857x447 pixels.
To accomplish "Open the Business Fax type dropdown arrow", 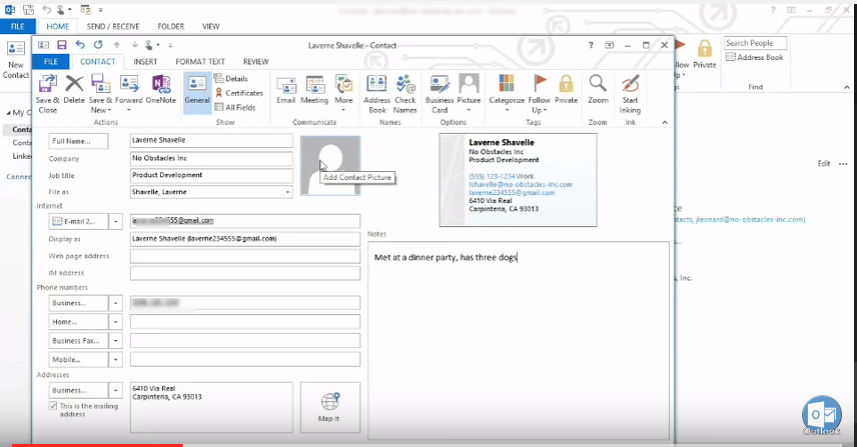I will click(116, 340).
